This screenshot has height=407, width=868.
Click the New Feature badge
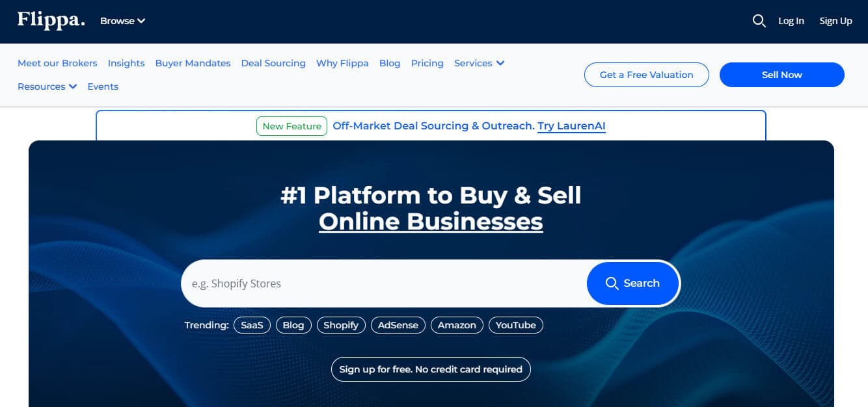coord(292,126)
